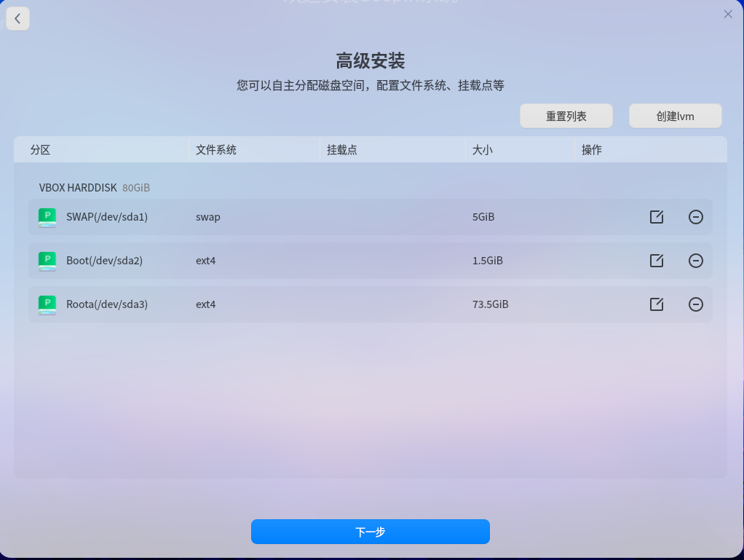Screen dimensions: 744x560
Task: Edit the Boot(/dev/sda2) partition
Action: 656,261
